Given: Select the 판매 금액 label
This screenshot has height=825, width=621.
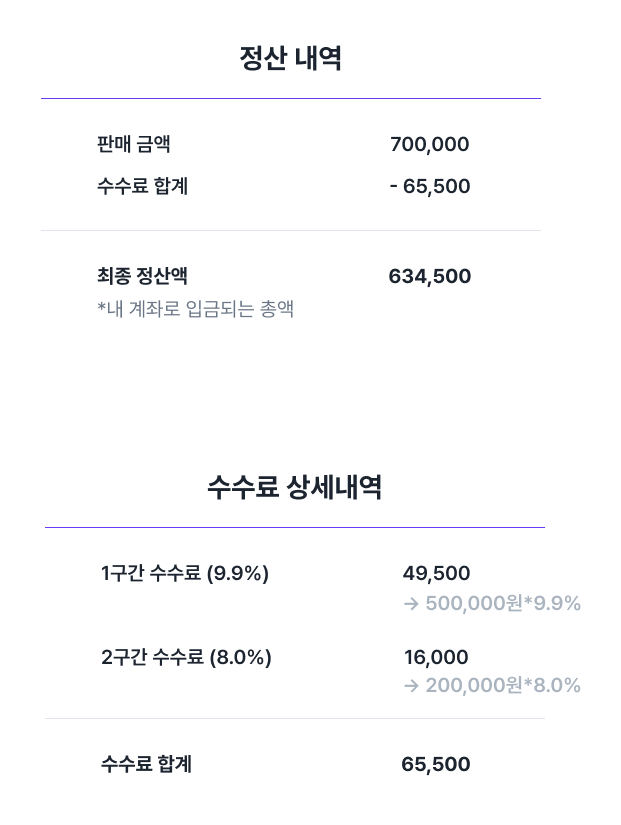Looking at the screenshot, I should point(134,144).
